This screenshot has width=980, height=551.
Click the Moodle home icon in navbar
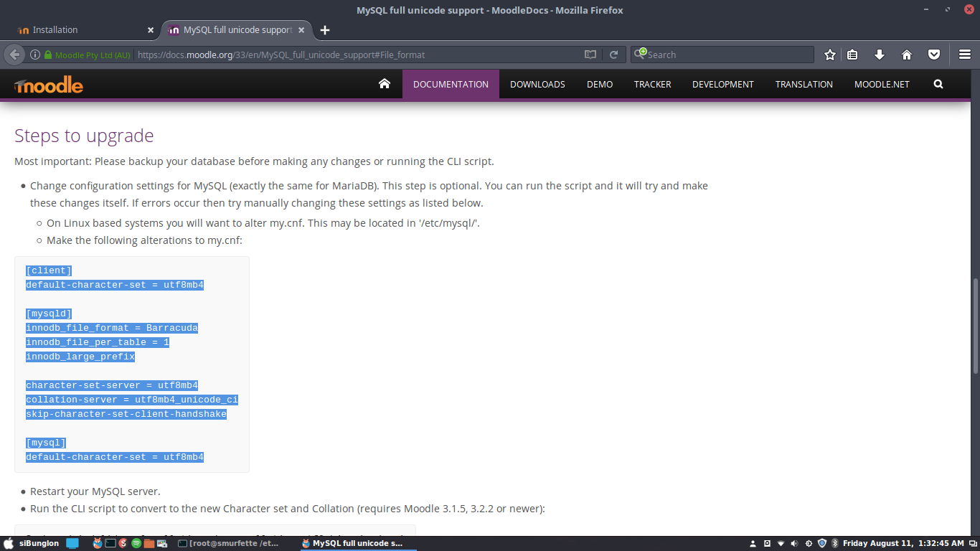(x=385, y=84)
